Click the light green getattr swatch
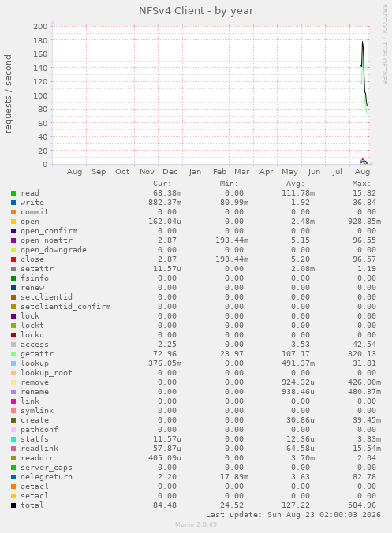Image resolution: width=392 pixels, height=533 pixels. pyautogui.click(x=13, y=354)
